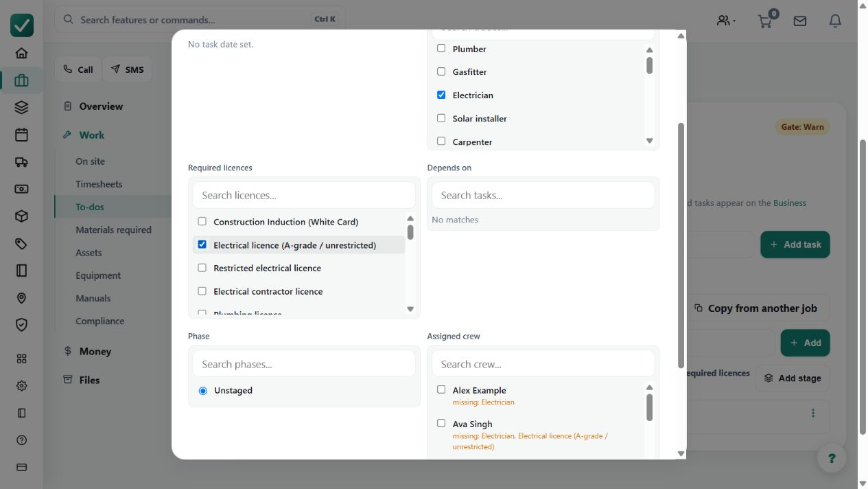Viewport: 868px width, 489px height.
Task: Click the green Add button
Action: tap(806, 343)
